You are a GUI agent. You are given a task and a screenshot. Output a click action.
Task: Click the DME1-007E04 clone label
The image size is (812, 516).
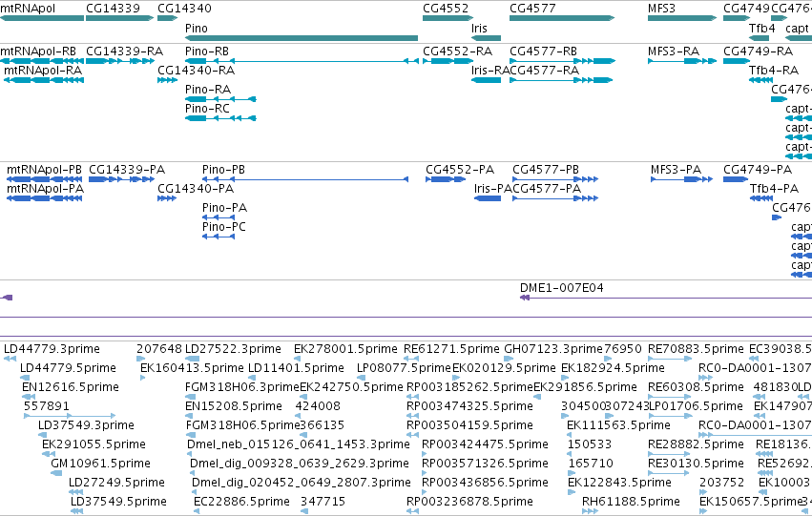click(x=561, y=288)
